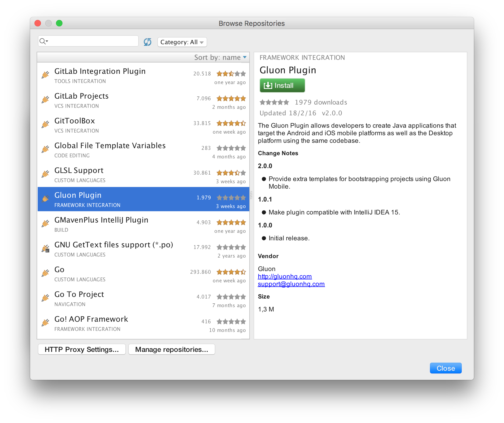
Task: Click the Change Notes heading
Action: tap(278, 153)
